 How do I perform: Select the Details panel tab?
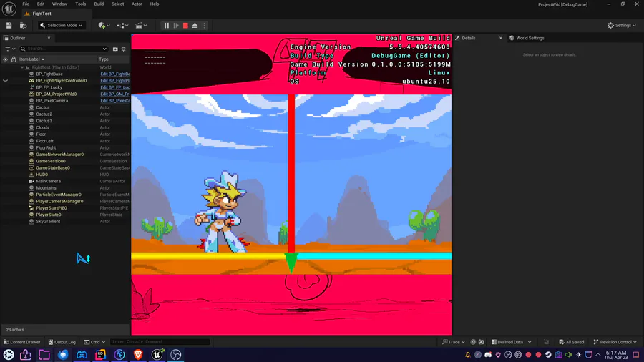coord(468,38)
